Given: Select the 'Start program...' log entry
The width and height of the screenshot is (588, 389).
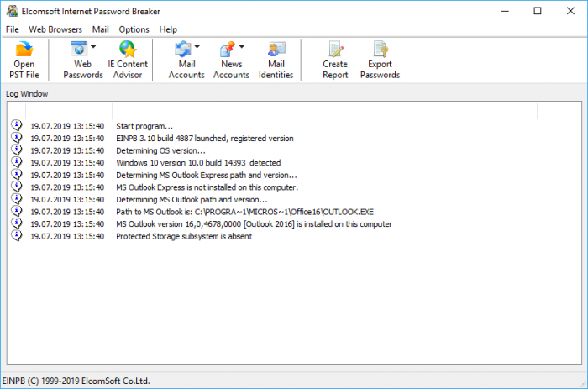Looking at the screenshot, I should (x=144, y=126).
